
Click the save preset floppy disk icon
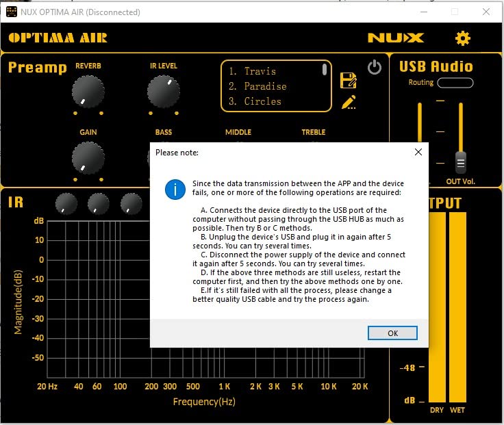348,80
